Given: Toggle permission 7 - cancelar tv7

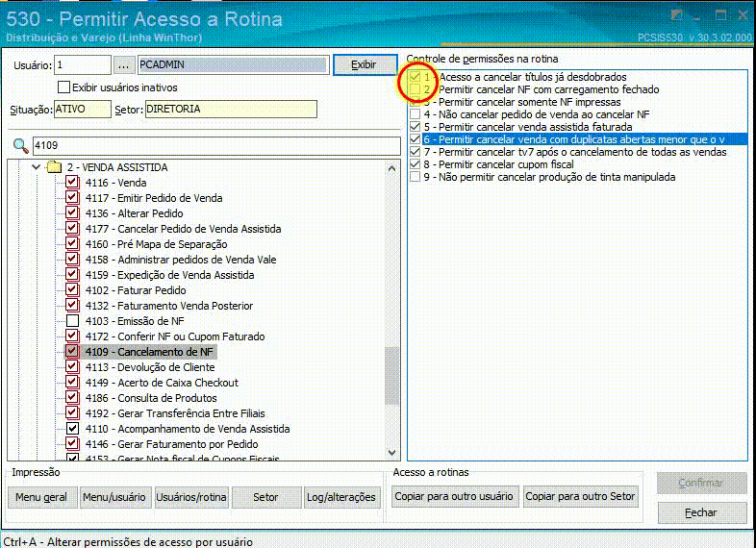Looking at the screenshot, I should 415,152.
